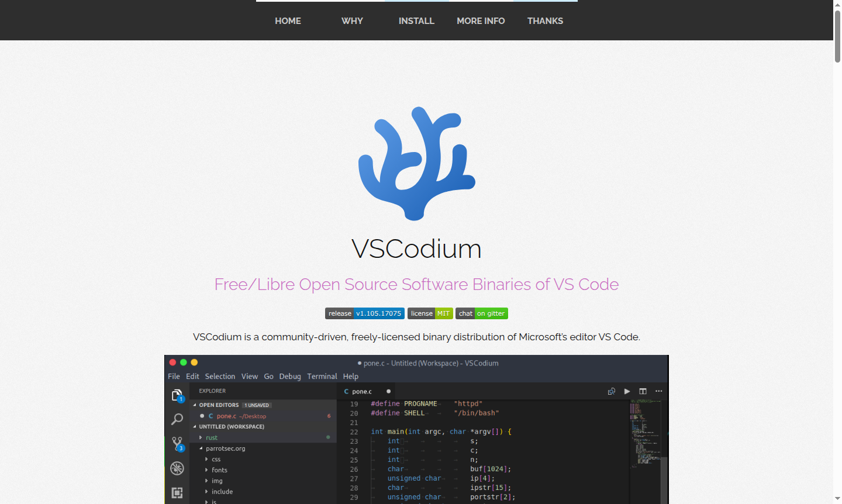Open the release v1.105.17075 badge
Viewport: 842px width, 504px height.
(x=364, y=313)
